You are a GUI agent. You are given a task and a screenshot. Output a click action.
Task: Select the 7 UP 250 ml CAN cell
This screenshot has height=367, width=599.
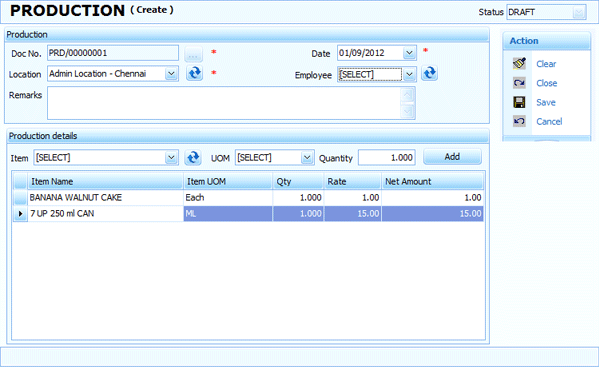[x=105, y=213]
